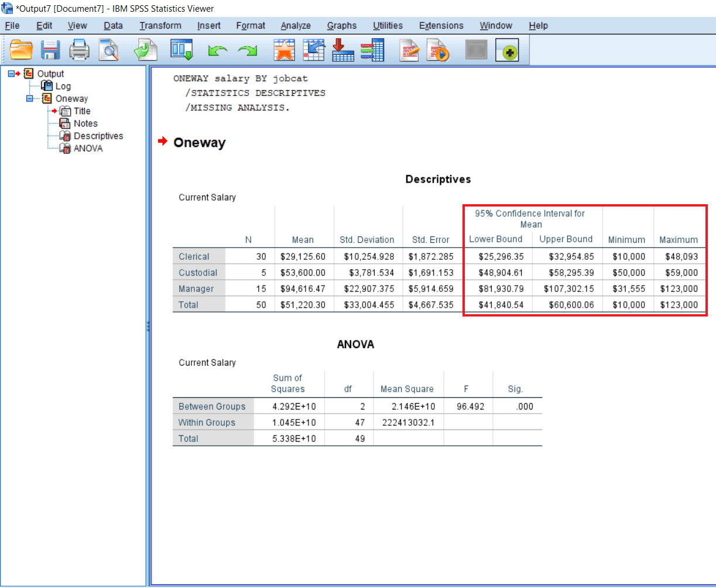Click the Go to Data icon with star
The height and width of the screenshot is (588, 716).
[285, 50]
